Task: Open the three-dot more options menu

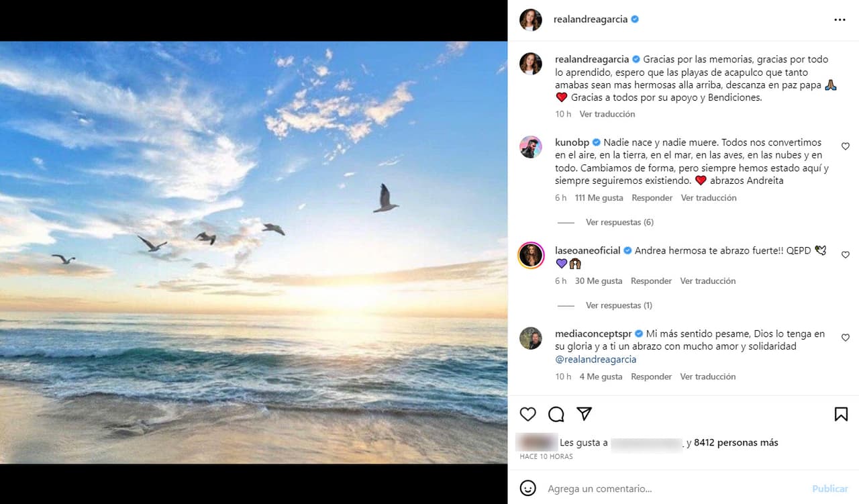Action: pyautogui.click(x=840, y=20)
